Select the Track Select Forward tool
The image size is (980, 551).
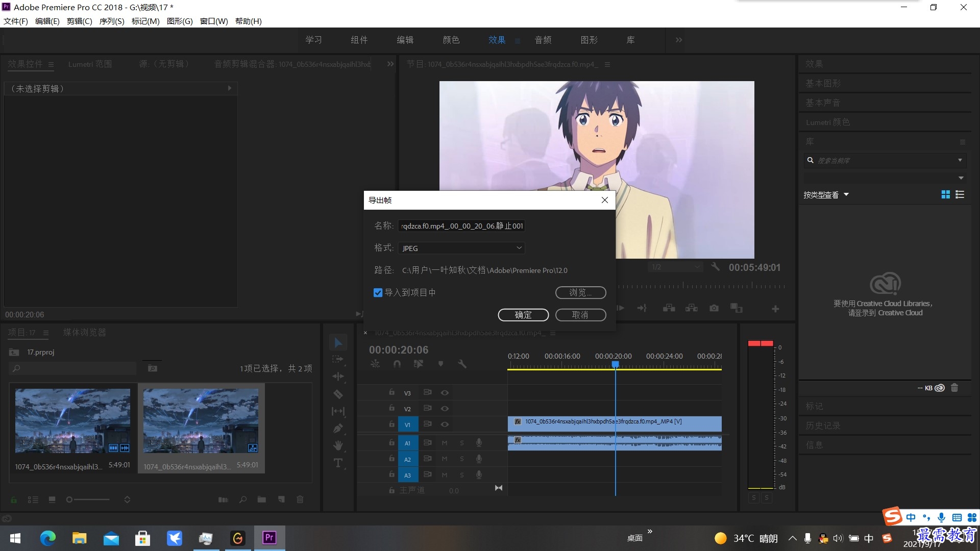(338, 359)
